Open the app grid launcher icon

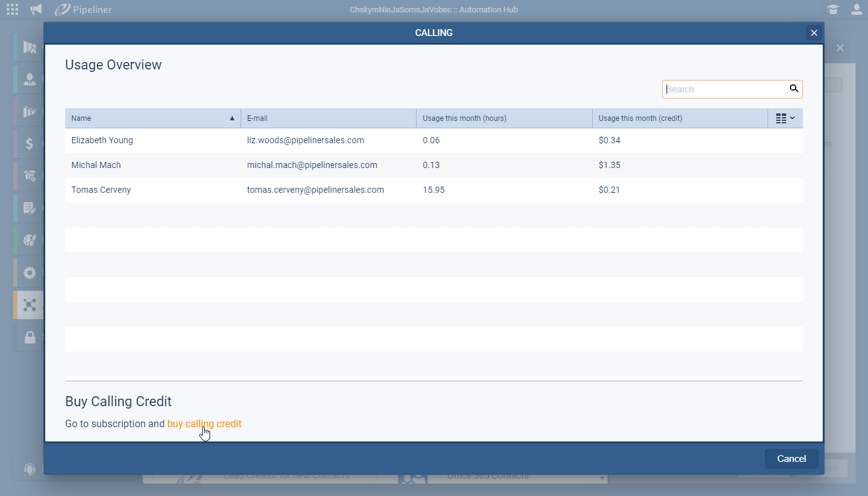(12, 9)
